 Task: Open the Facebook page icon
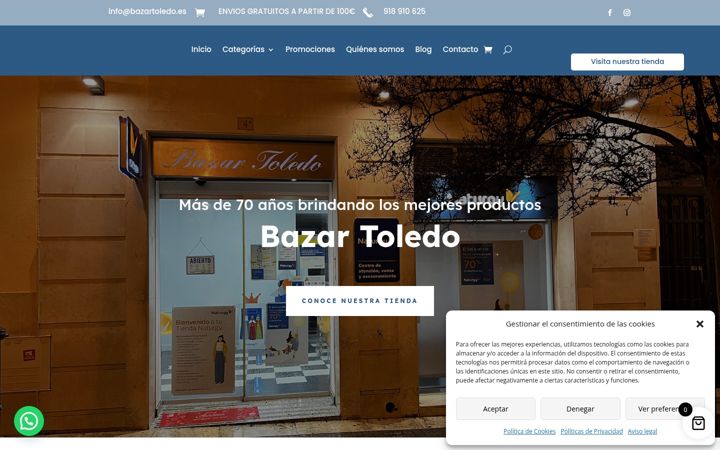pyautogui.click(x=610, y=13)
